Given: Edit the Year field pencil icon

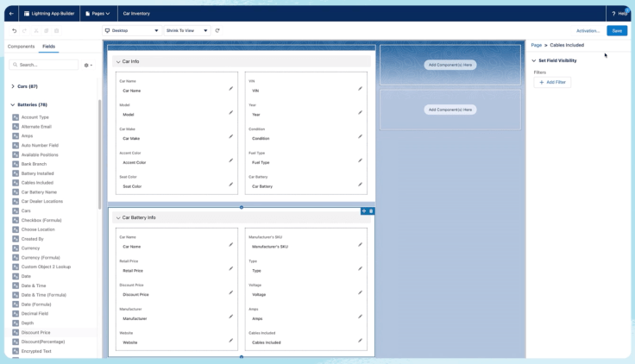Looking at the screenshot, I should [360, 112].
